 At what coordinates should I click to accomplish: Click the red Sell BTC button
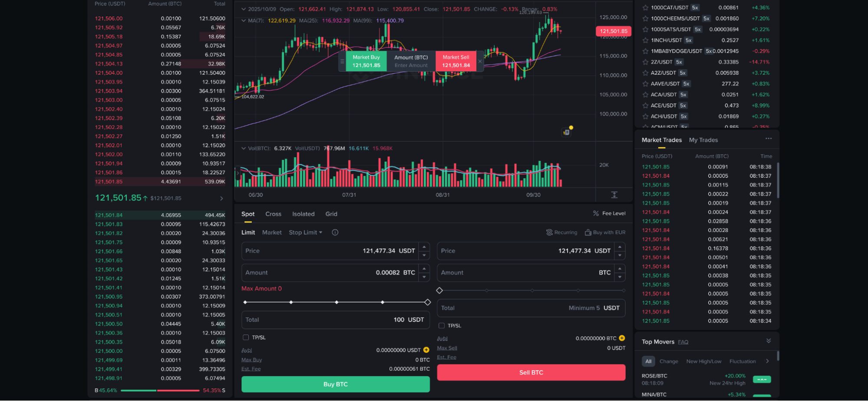click(531, 372)
